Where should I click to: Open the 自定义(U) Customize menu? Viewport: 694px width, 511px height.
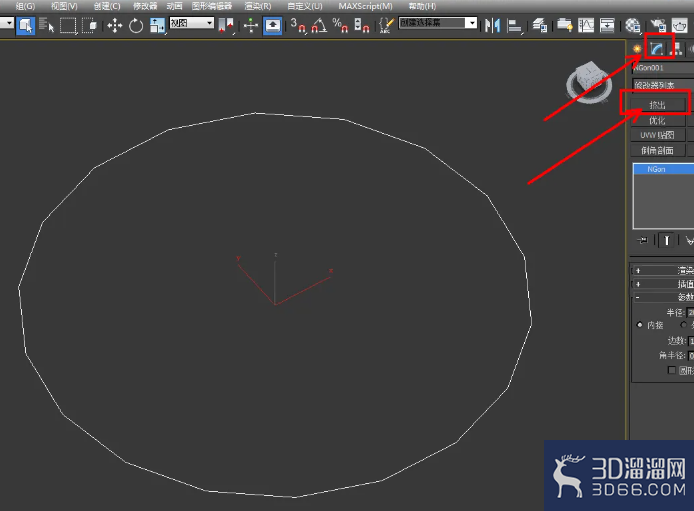305,6
